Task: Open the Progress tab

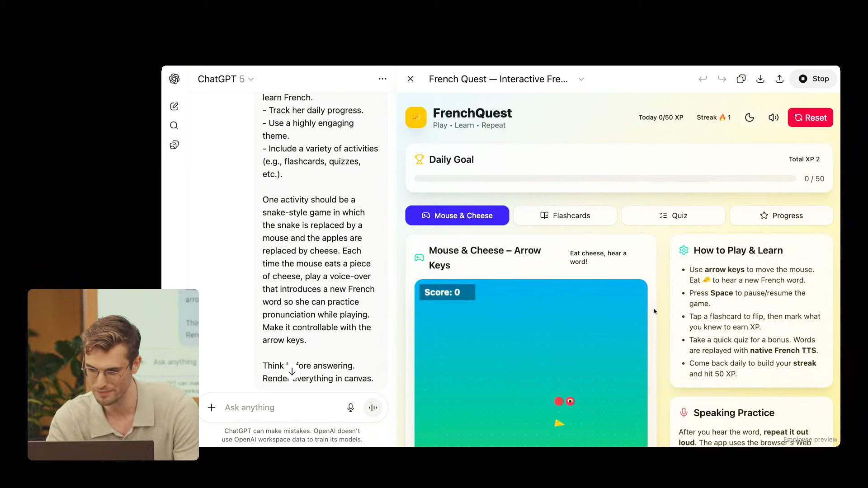Action: point(781,216)
